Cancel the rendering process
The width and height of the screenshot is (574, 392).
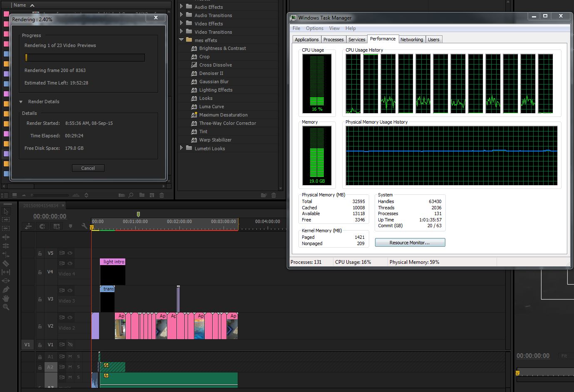click(88, 168)
